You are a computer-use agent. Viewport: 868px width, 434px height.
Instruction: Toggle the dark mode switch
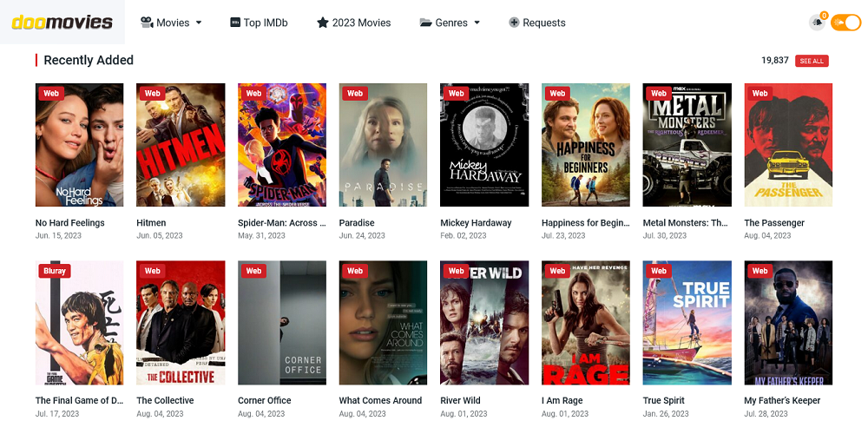pos(845,23)
